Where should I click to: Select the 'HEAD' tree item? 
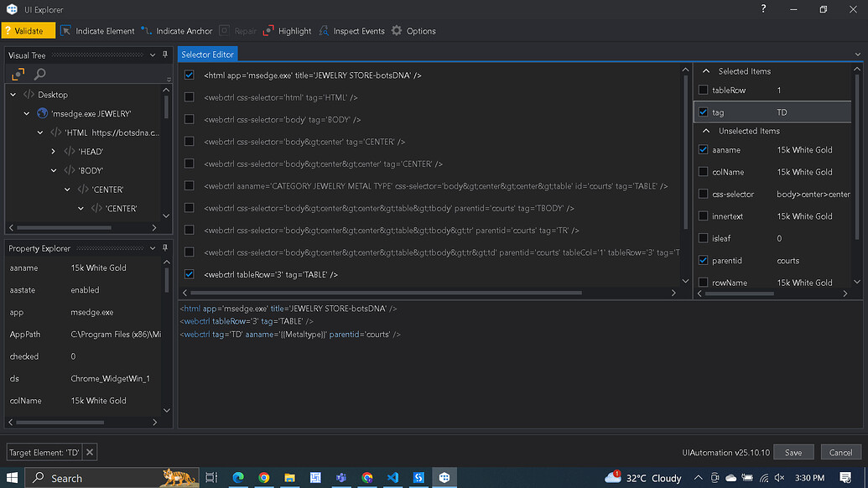tap(91, 152)
